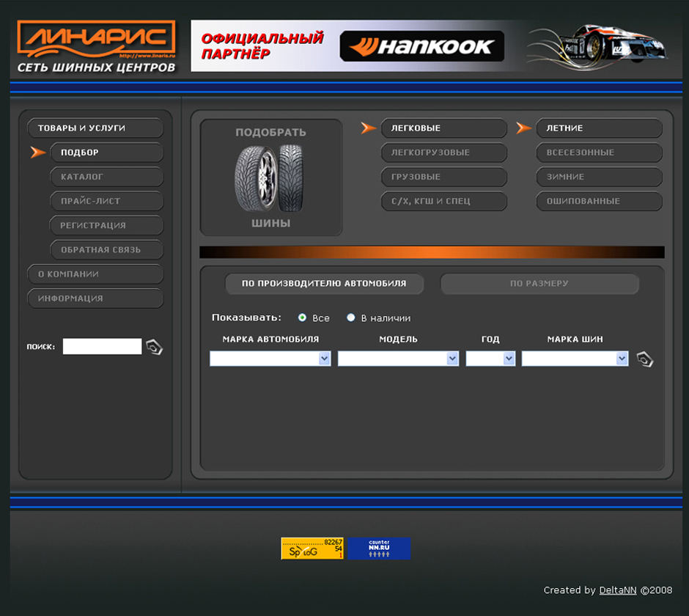Open the Модель dropdown
The height and width of the screenshot is (616, 689).
point(398,359)
